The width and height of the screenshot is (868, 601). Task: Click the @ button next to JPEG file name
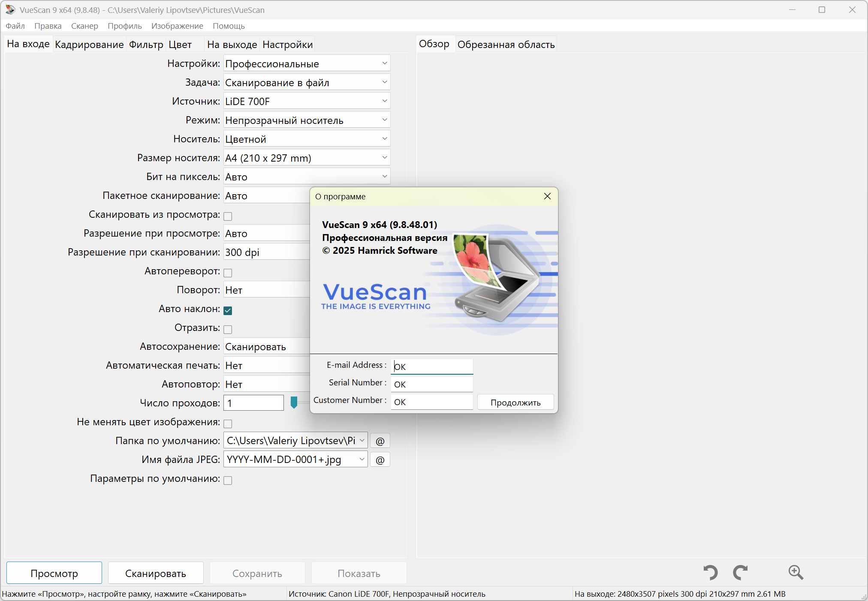380,460
